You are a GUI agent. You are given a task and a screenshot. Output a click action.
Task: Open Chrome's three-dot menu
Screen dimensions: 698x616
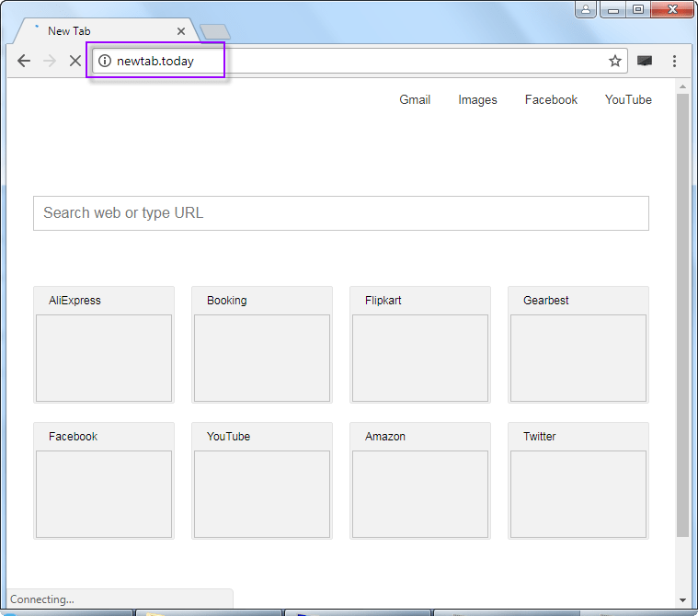coord(674,61)
